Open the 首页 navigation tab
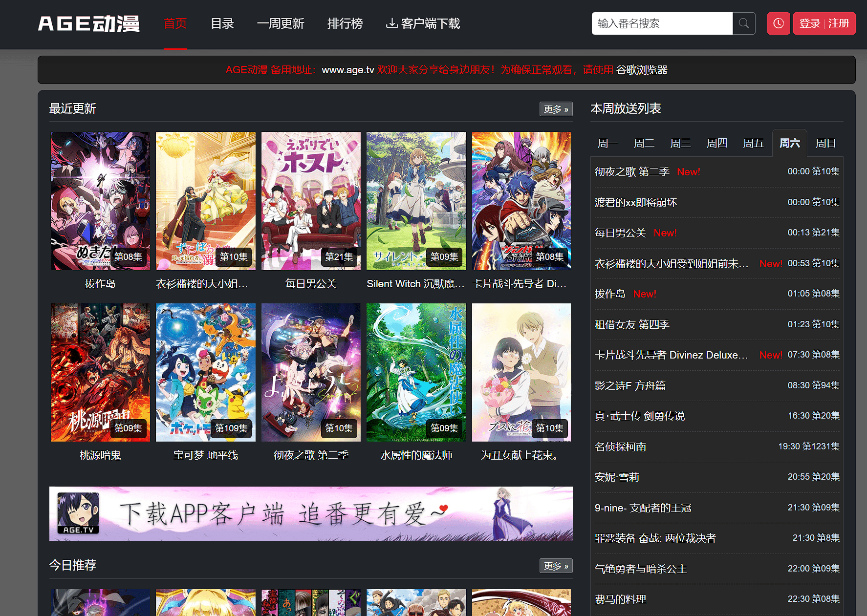Viewport: 867px width, 616px height. click(x=175, y=23)
